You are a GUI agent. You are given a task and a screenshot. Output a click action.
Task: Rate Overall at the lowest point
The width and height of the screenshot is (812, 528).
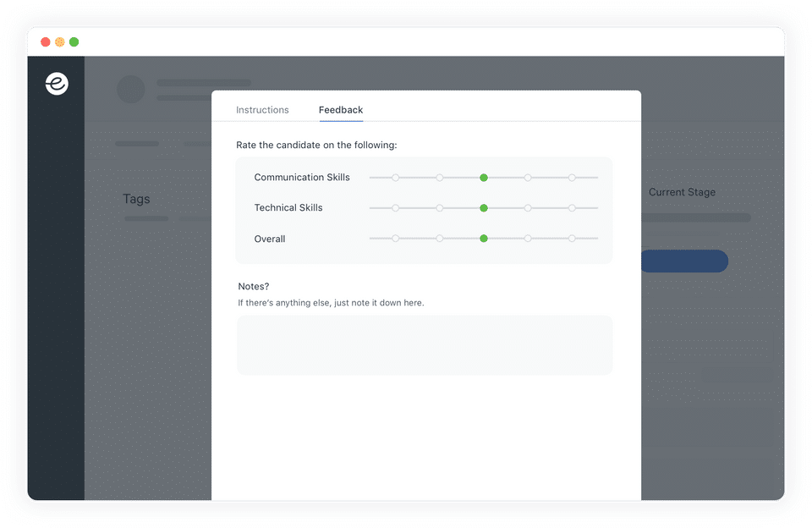(x=395, y=239)
